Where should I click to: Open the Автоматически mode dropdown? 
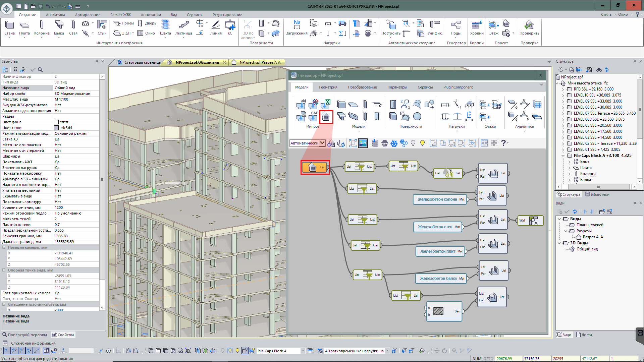pos(322,143)
